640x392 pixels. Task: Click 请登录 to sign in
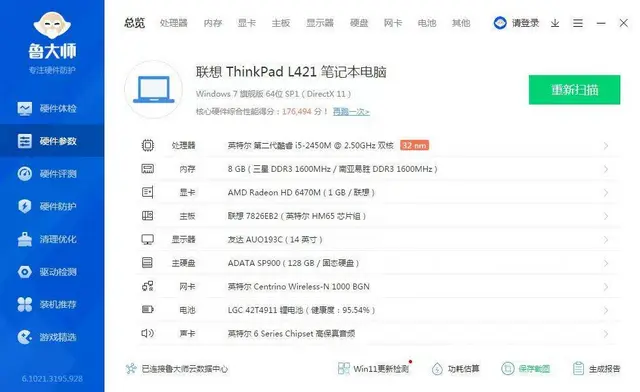pos(525,23)
